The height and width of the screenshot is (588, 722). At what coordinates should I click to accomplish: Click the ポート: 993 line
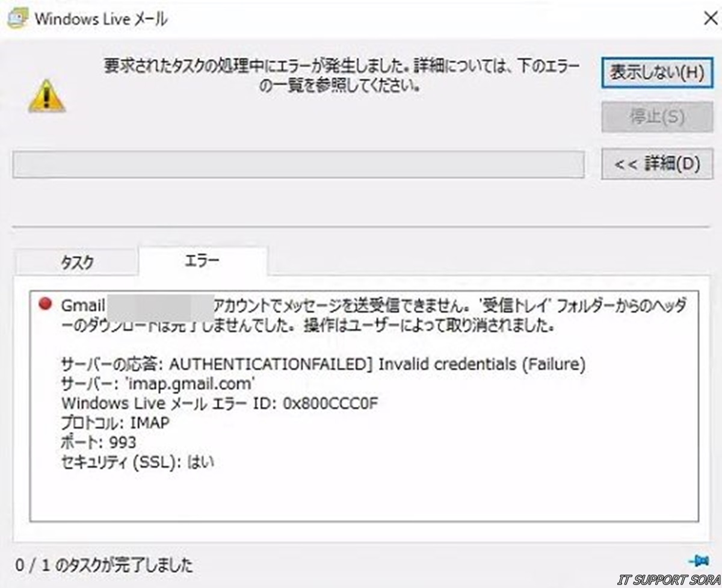(99, 442)
